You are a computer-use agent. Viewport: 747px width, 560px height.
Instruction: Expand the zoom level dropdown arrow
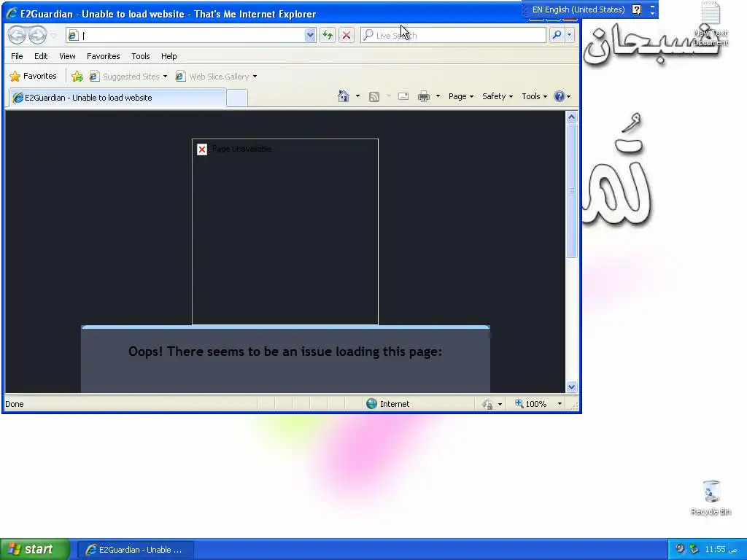560,404
